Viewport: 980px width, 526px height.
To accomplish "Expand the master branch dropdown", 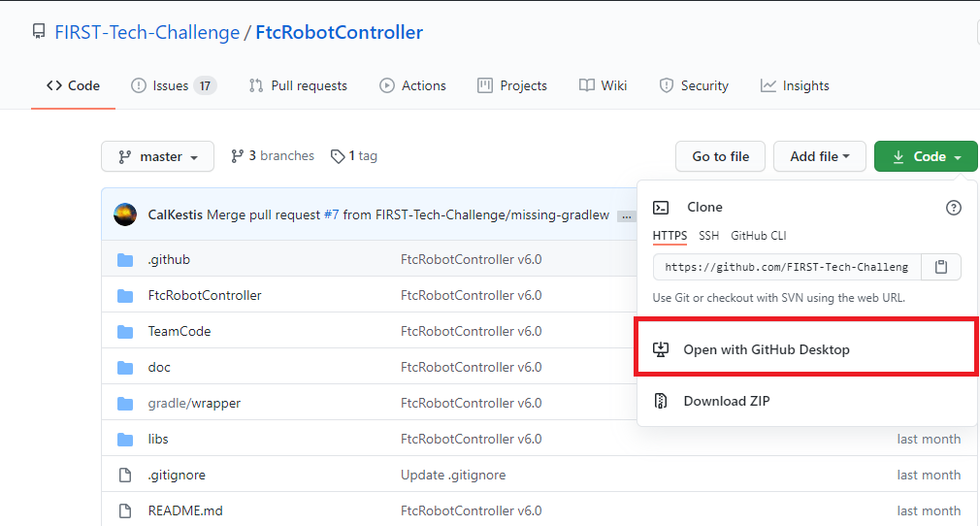I will [x=157, y=156].
